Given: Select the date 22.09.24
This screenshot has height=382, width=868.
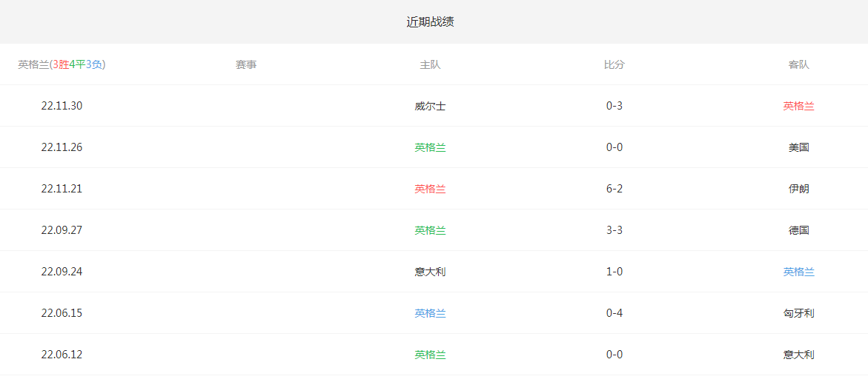Looking at the screenshot, I should [x=62, y=272].
